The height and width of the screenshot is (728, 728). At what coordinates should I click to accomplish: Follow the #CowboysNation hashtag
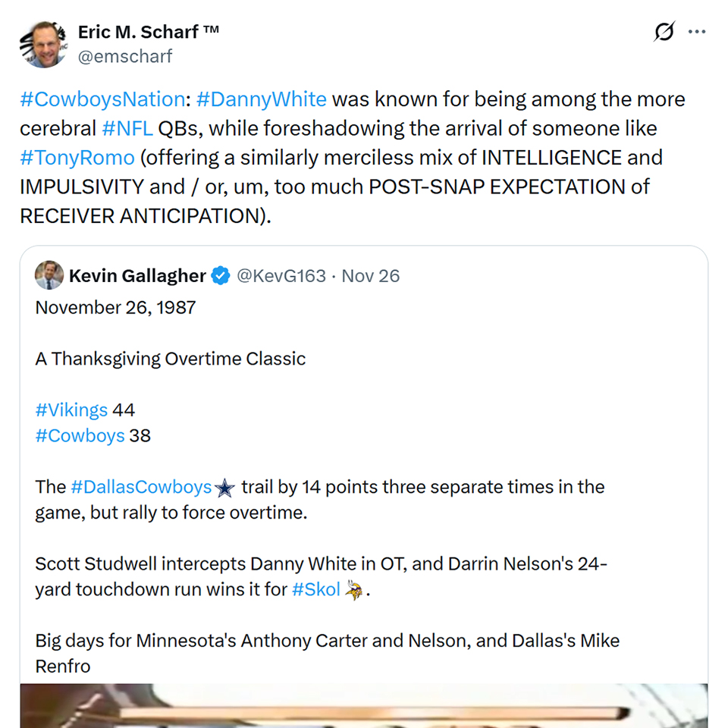tap(102, 99)
